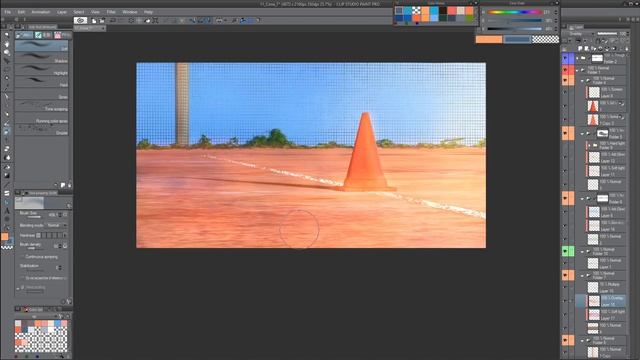This screenshot has width=640, height=360.
Task: Click the delete sub tool trash icon
Action: pos(69,185)
